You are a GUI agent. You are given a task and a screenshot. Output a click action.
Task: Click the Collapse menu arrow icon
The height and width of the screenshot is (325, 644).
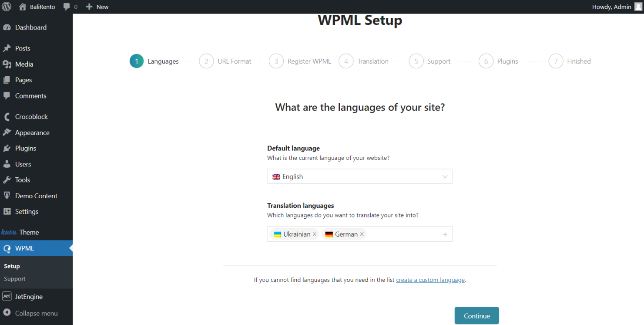7,313
